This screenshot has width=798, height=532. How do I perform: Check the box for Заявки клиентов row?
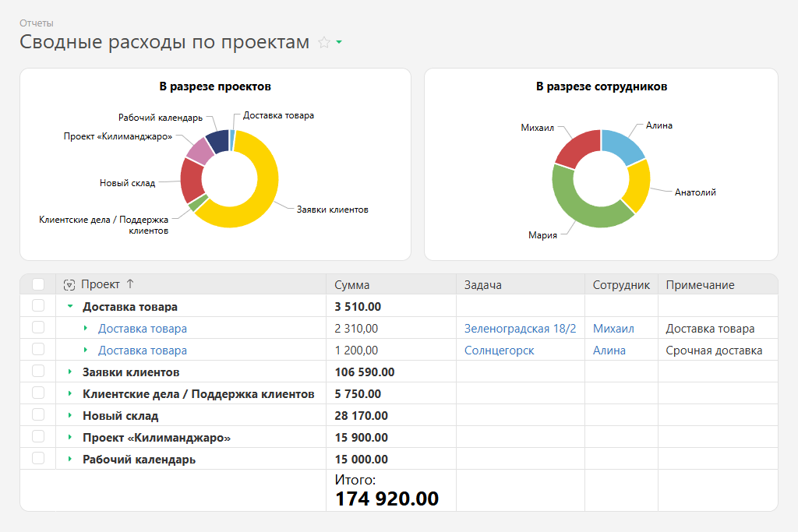tap(38, 372)
